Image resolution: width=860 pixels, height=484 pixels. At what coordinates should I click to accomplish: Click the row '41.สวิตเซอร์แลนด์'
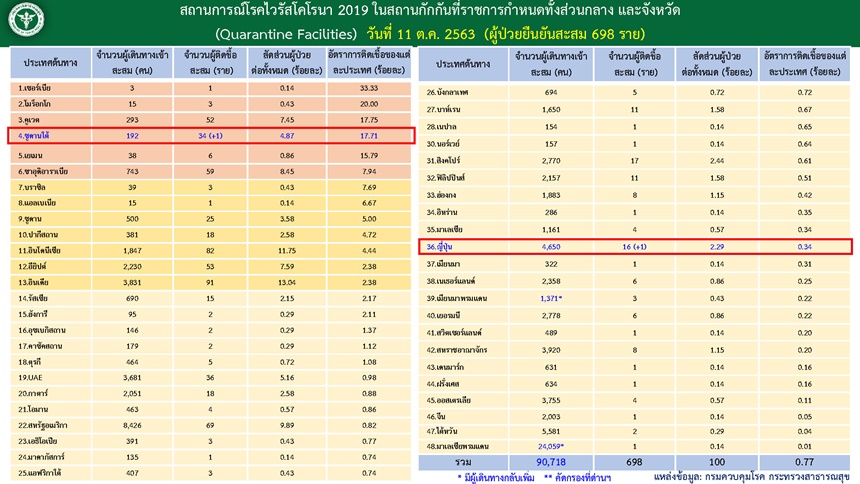coord(634,333)
